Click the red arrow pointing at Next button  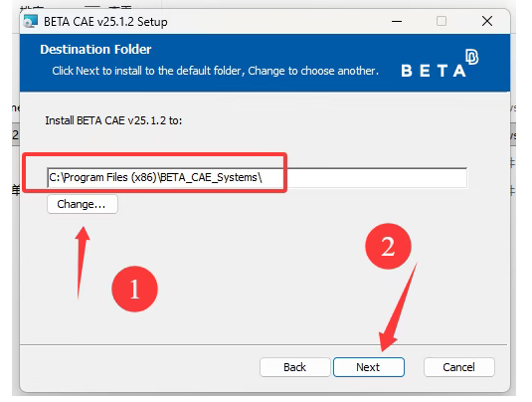(x=398, y=307)
